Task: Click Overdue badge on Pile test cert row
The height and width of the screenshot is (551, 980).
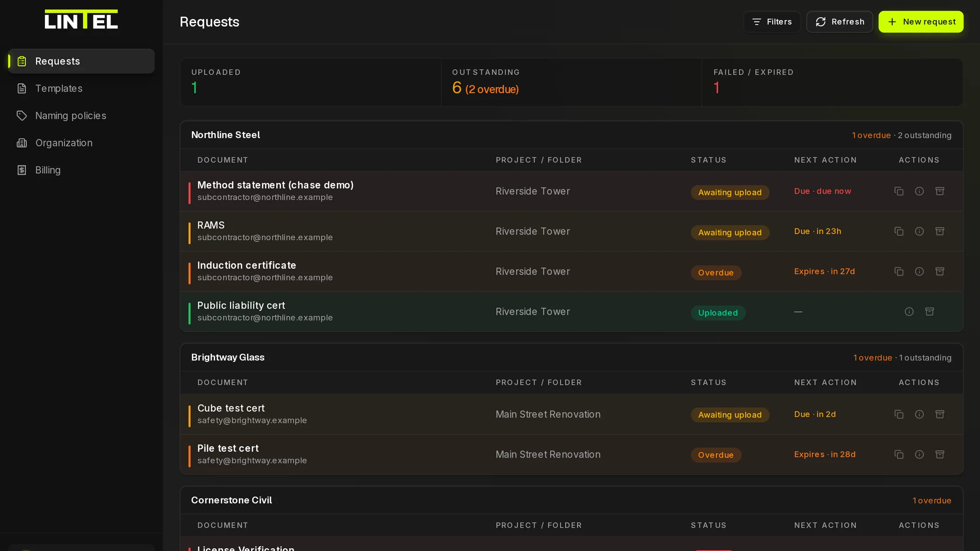Action: pyautogui.click(x=716, y=455)
